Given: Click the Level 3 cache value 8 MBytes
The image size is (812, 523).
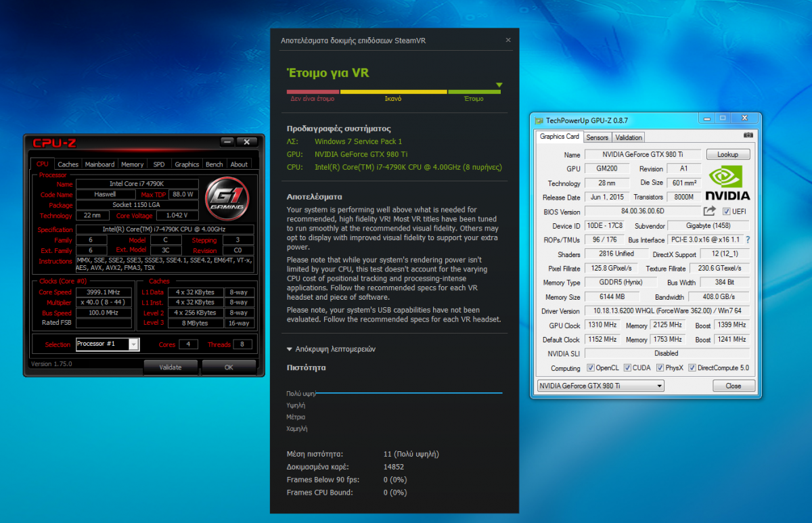Looking at the screenshot, I should [196, 323].
